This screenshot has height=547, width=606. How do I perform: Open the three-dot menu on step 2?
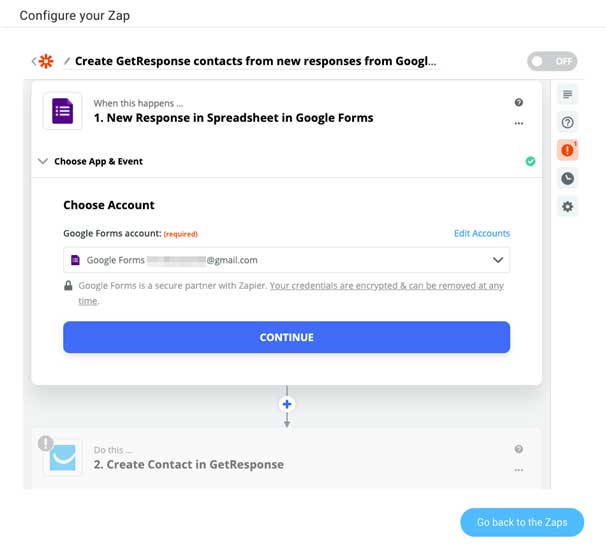[x=519, y=470]
